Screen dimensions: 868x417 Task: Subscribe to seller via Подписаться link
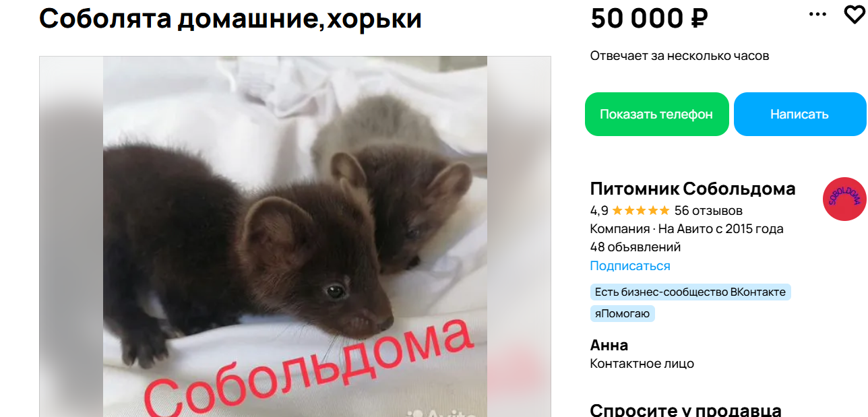pos(630,265)
